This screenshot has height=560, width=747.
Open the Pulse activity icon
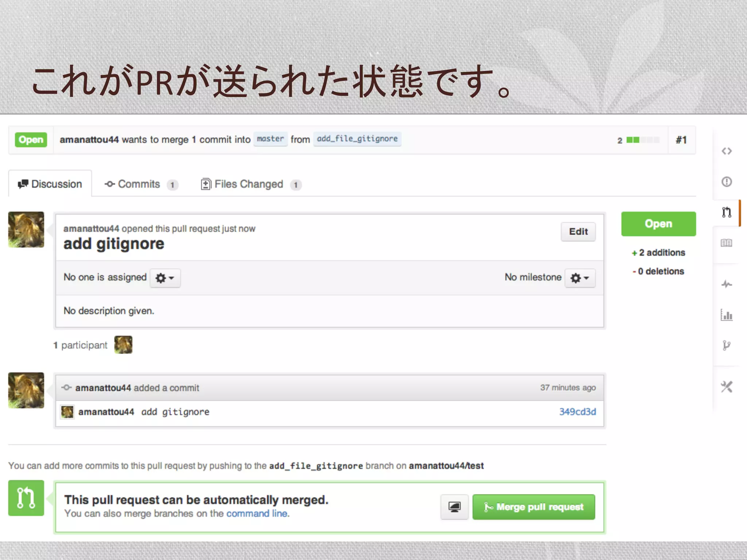point(727,284)
